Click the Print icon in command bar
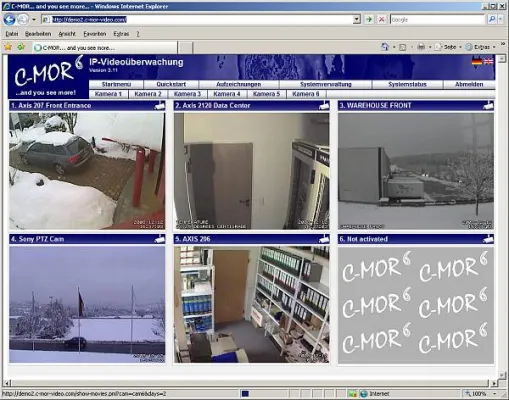 pyautogui.click(x=421, y=47)
